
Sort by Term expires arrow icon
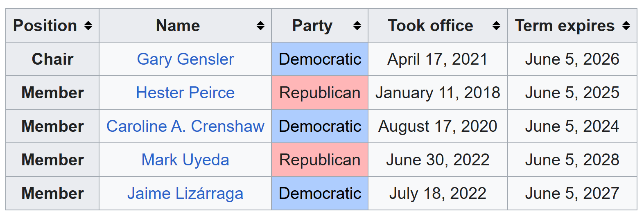(626, 26)
